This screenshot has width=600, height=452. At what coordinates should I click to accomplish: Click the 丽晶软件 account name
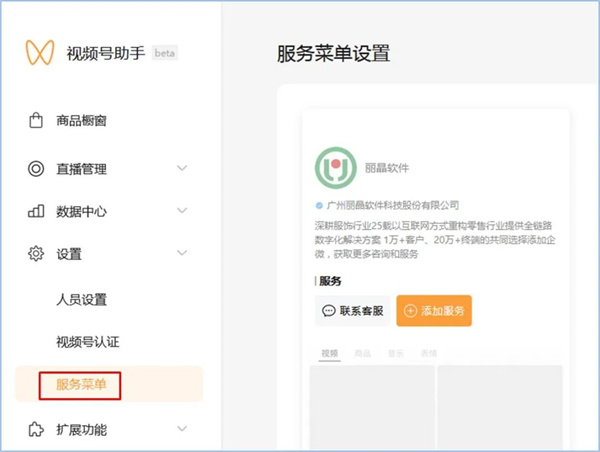coord(387,168)
